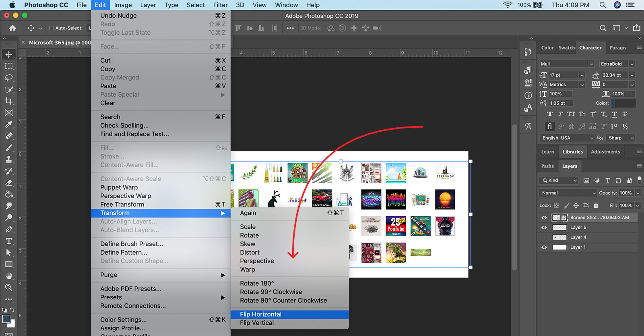This screenshot has width=644, height=336.
Task: Enable the Auto-Select checkbox
Action: [x=52, y=28]
